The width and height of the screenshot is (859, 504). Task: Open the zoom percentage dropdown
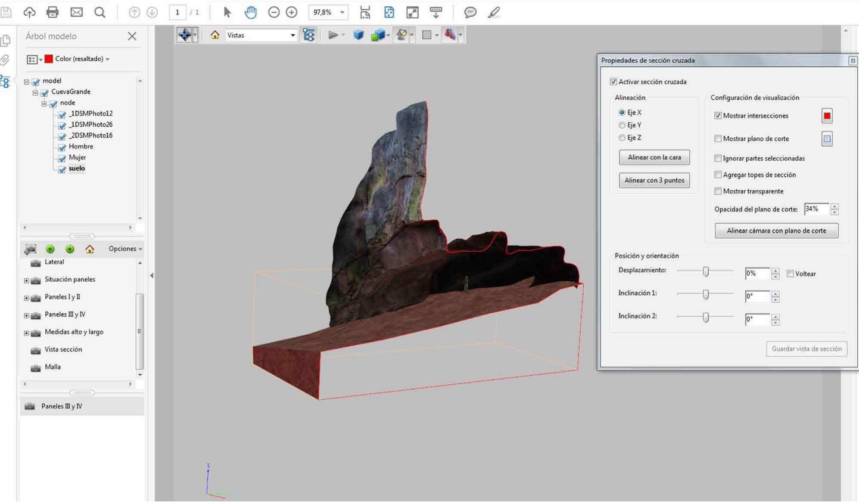click(x=342, y=12)
